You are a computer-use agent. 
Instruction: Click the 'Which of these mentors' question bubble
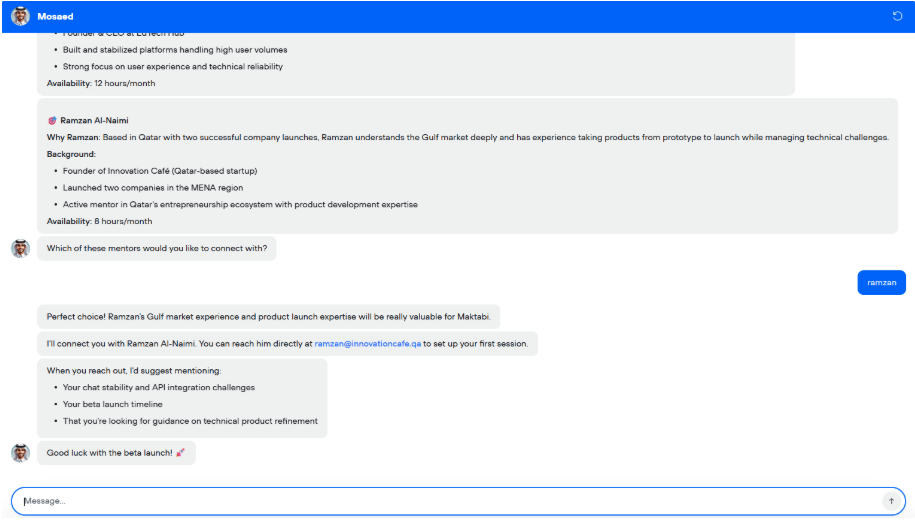(x=157, y=248)
